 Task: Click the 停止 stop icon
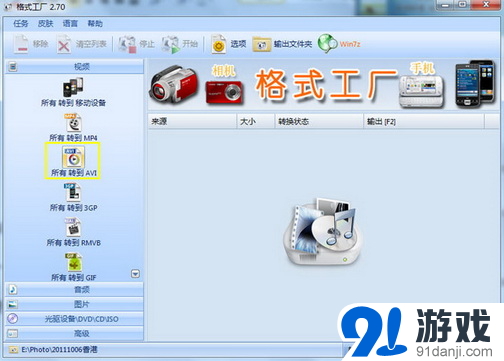127,45
